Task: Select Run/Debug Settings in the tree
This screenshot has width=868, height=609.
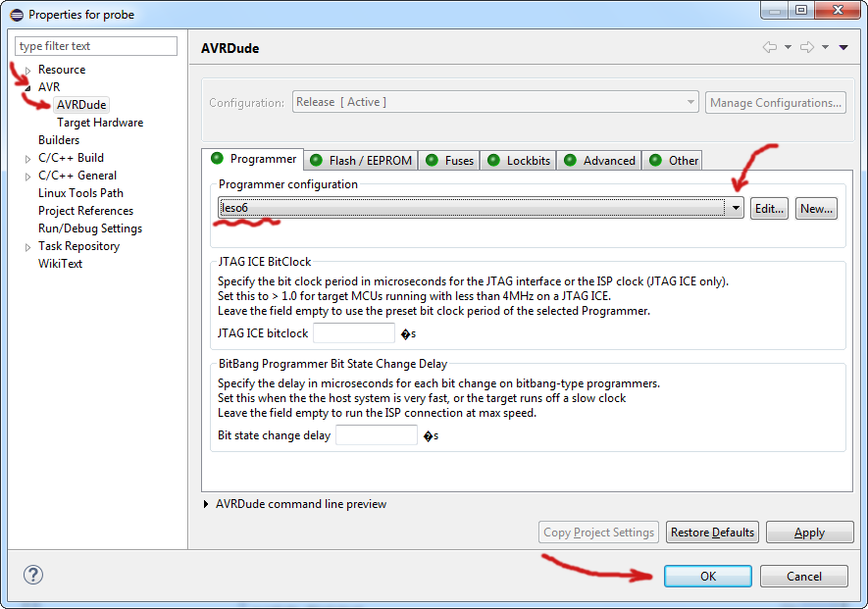Action: pos(90,228)
